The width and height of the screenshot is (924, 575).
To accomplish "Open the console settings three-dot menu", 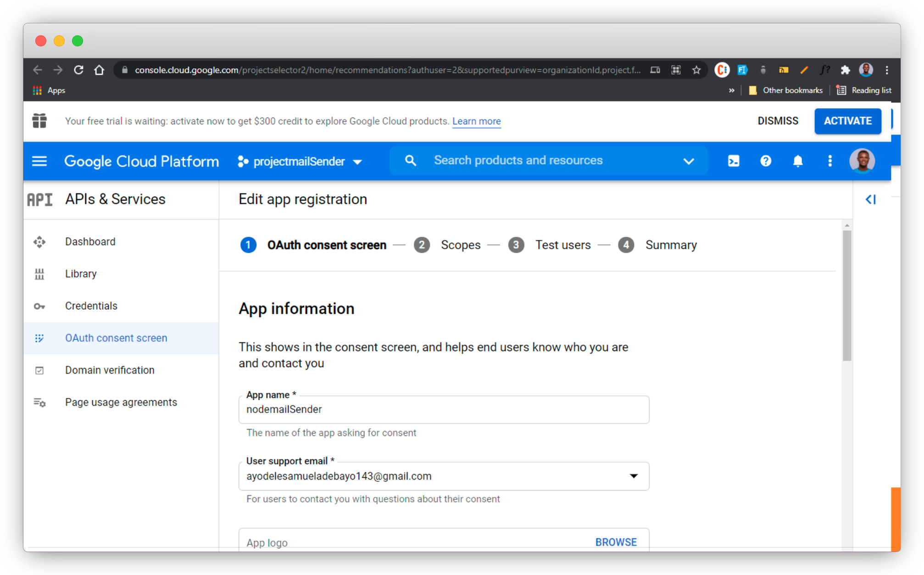I will click(830, 161).
